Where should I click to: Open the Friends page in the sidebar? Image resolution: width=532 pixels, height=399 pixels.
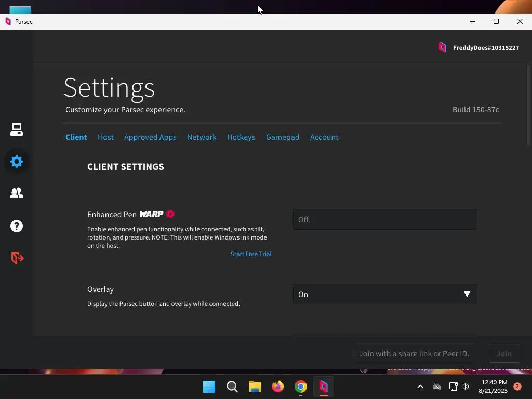click(x=16, y=193)
